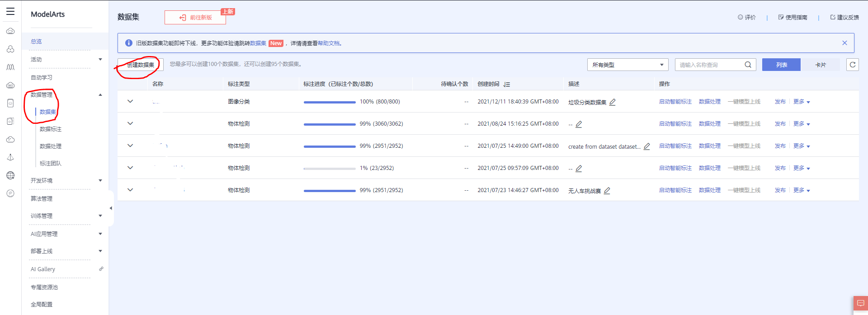This screenshot has width=868, height=315.
Task: Expand the first dataset row chevron
Action: point(130,101)
